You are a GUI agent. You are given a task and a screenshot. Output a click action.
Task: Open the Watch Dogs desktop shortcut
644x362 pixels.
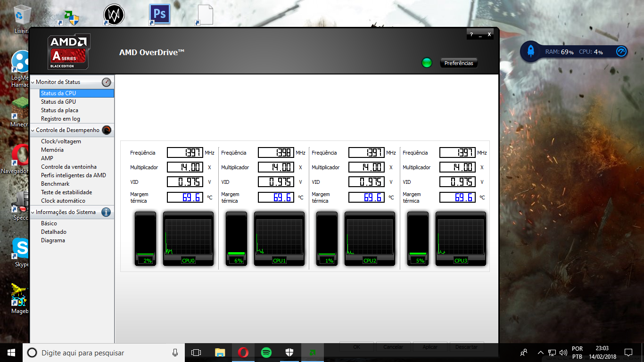(114, 15)
